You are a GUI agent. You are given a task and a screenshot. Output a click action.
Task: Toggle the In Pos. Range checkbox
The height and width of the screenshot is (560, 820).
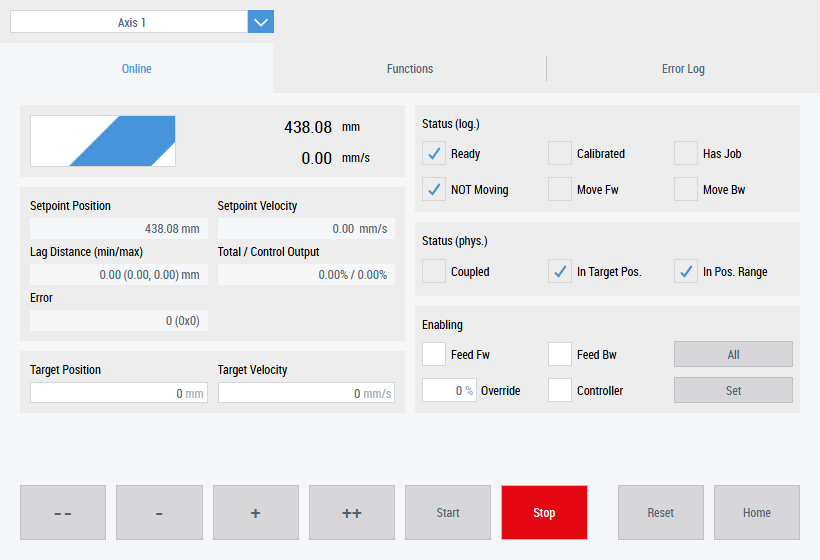pyautogui.click(x=686, y=271)
